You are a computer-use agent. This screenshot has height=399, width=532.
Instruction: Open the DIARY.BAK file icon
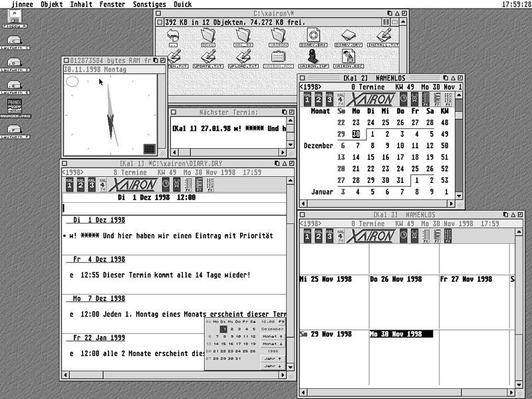click(313, 36)
